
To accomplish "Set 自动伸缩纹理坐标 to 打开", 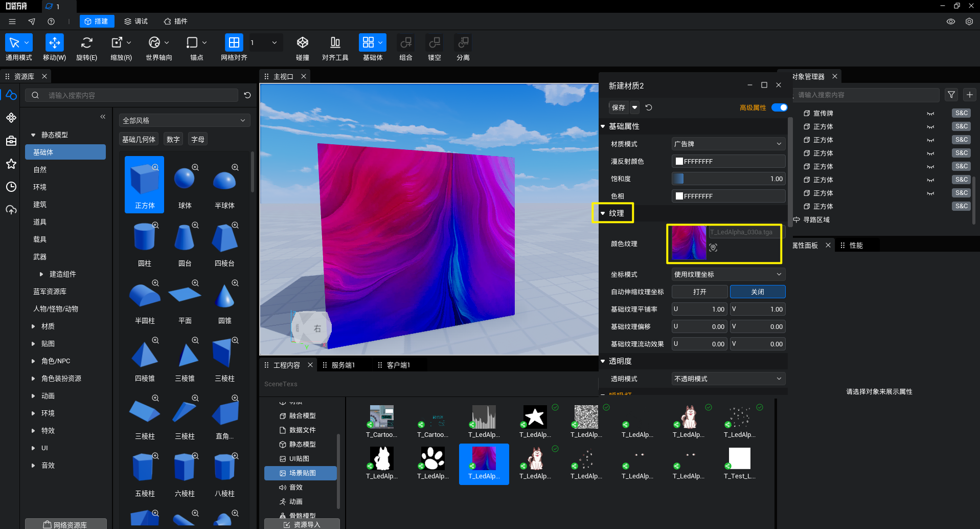I will click(x=699, y=292).
